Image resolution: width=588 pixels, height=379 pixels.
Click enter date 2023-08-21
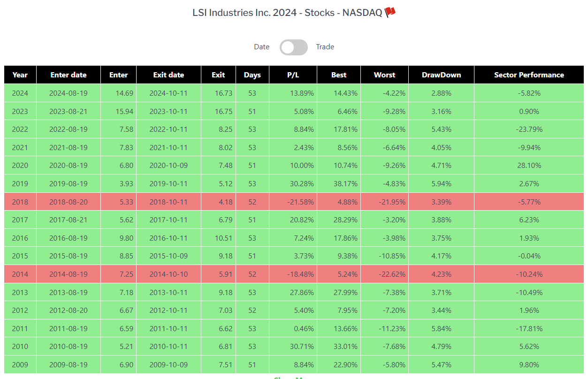coord(69,112)
